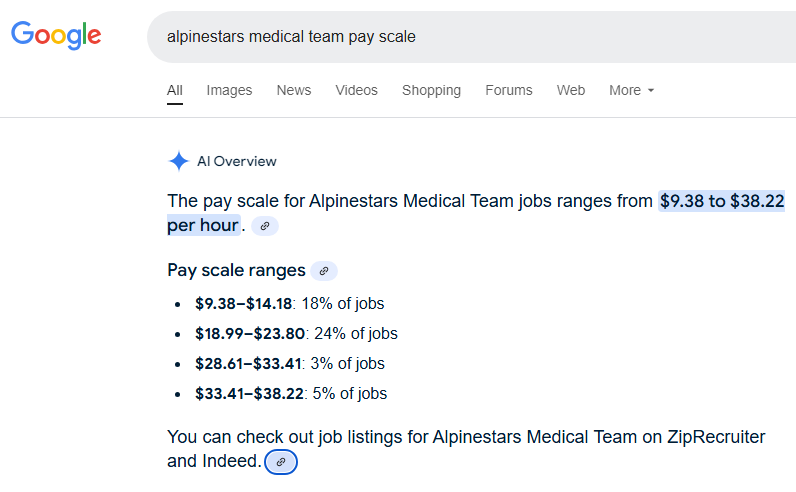Select the Videos tab
796x492 pixels.
point(356,90)
